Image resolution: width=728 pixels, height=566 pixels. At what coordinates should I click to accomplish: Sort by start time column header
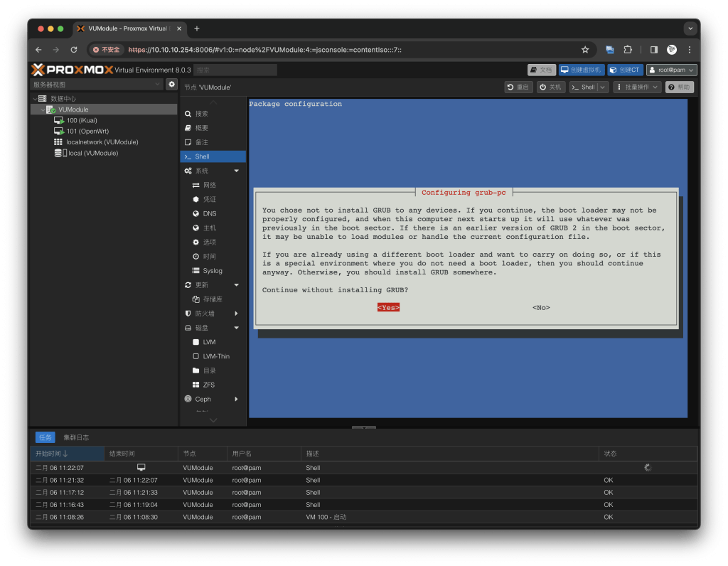[x=51, y=454]
